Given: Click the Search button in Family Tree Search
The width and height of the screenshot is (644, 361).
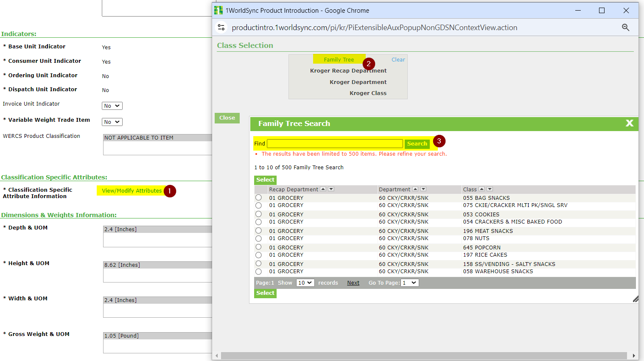Looking at the screenshot, I should tap(417, 143).
